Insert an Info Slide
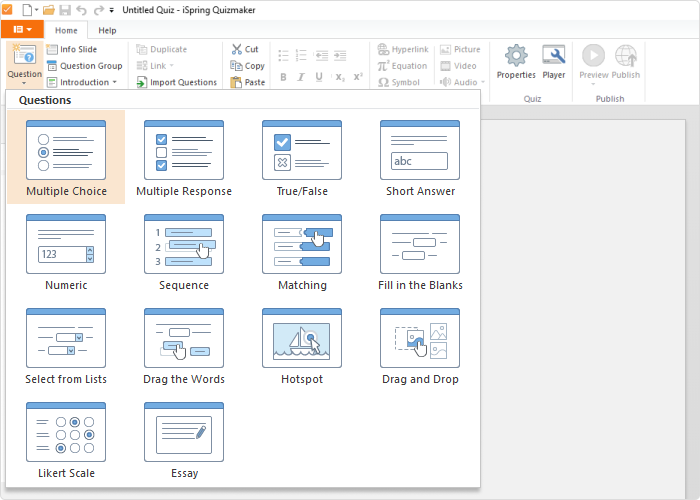Image resolution: width=700 pixels, height=500 pixels. tap(72, 49)
